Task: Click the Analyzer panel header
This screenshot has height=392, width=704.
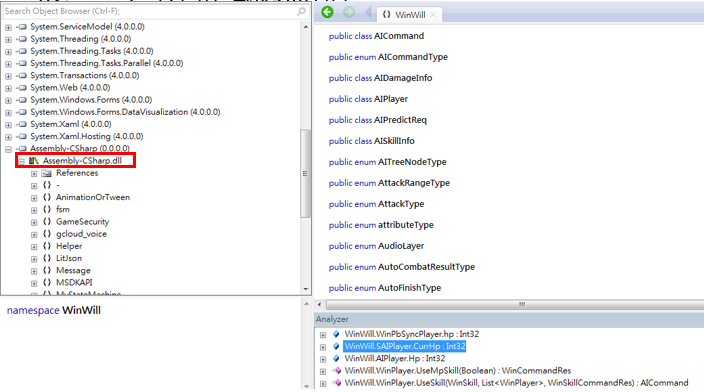Action: pyautogui.click(x=509, y=319)
